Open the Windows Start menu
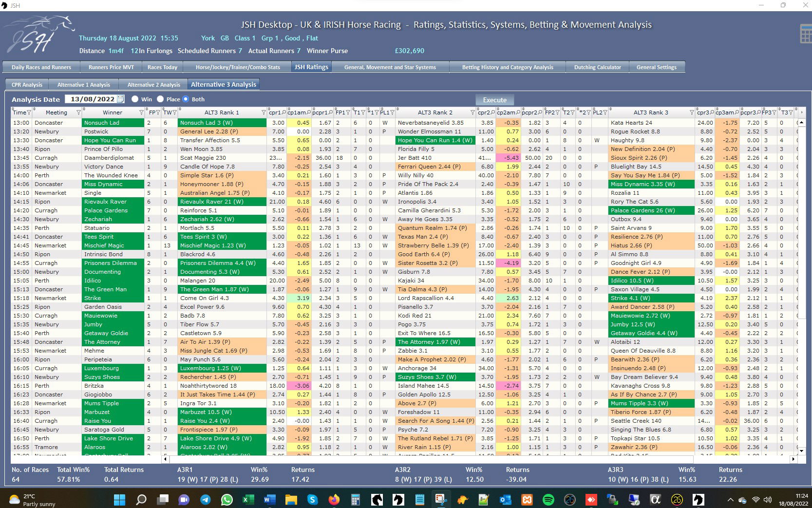This screenshot has height=508, width=812. point(119,500)
